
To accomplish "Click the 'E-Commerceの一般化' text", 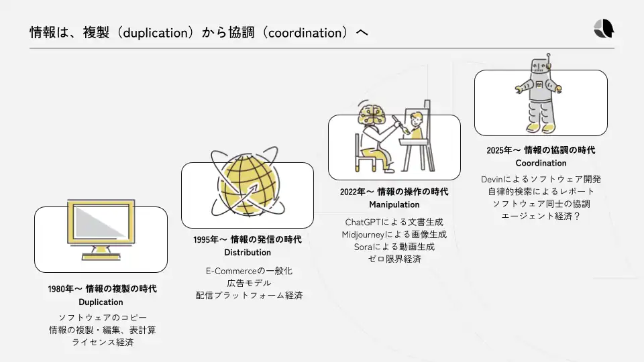I will (249, 271).
